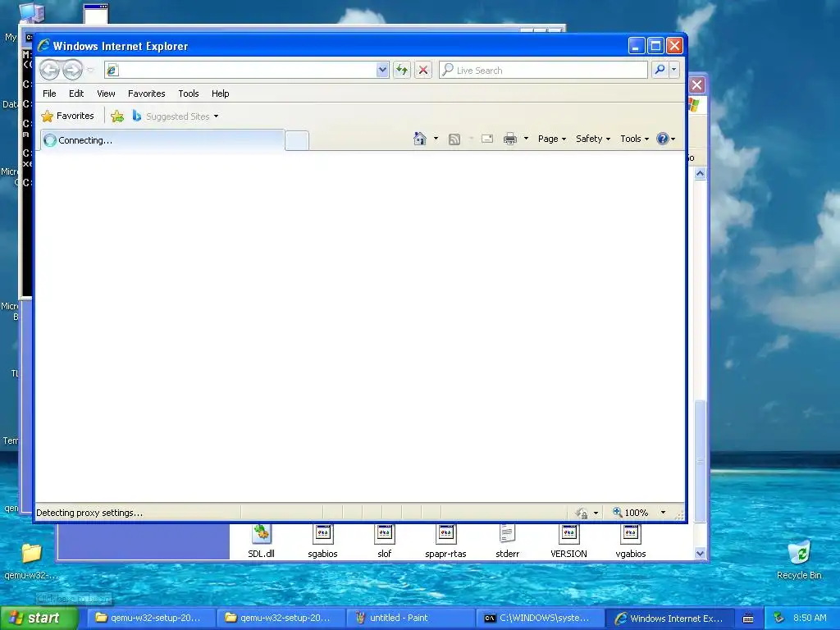Click the Print icon
Image resolution: width=840 pixels, height=630 pixels.
(x=510, y=139)
